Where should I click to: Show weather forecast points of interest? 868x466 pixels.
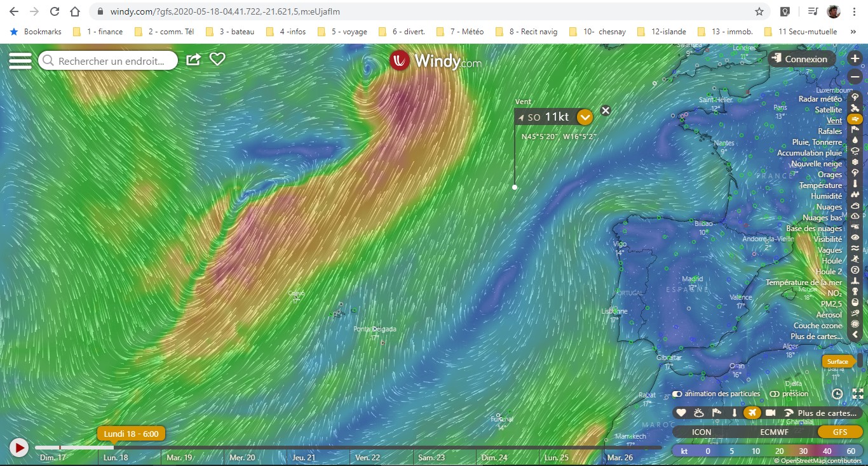699,413
